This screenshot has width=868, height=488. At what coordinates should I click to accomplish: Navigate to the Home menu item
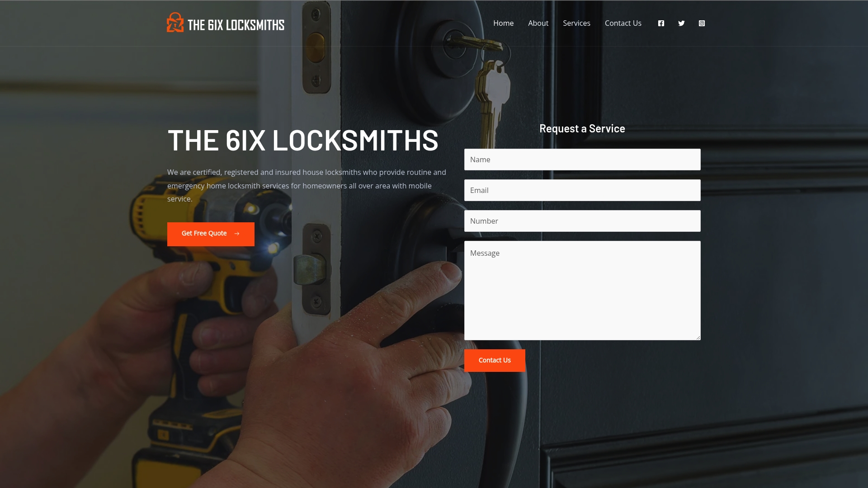pos(503,23)
